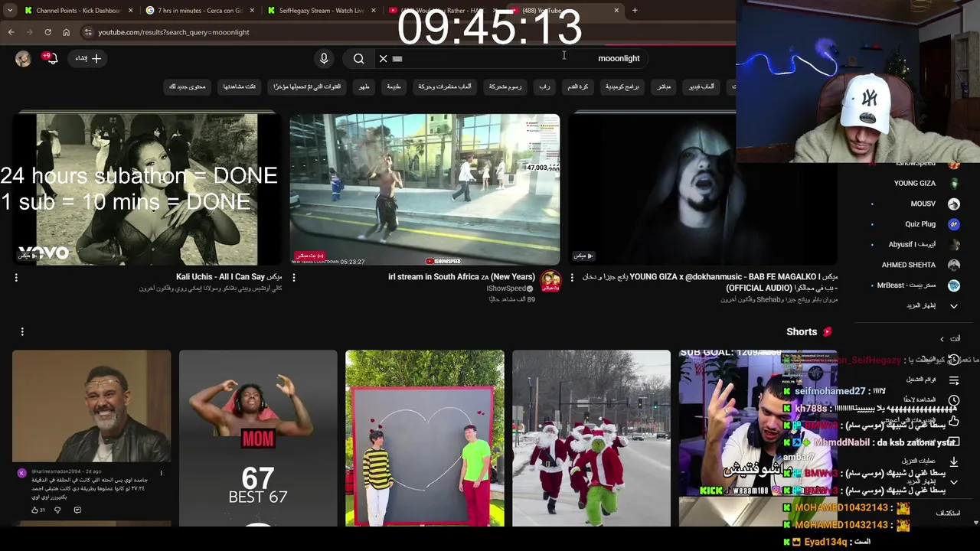Switch to the 7 hrs in minutes Google tab
980x551 pixels.
201,11
